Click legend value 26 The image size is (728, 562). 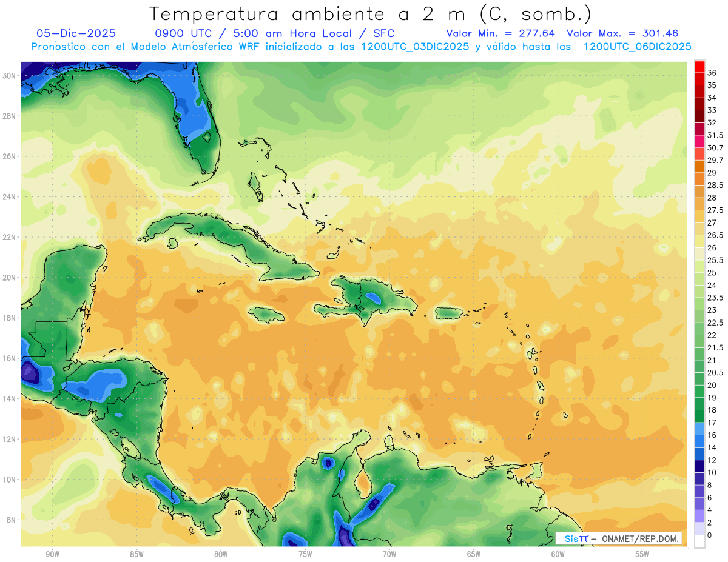(x=712, y=247)
